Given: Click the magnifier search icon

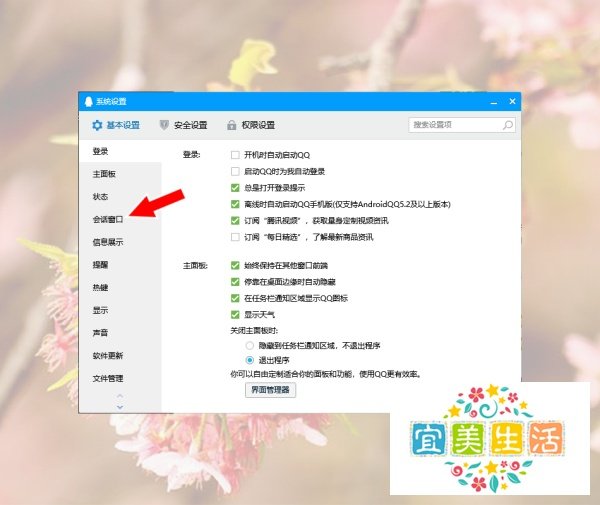Looking at the screenshot, I should pos(508,125).
